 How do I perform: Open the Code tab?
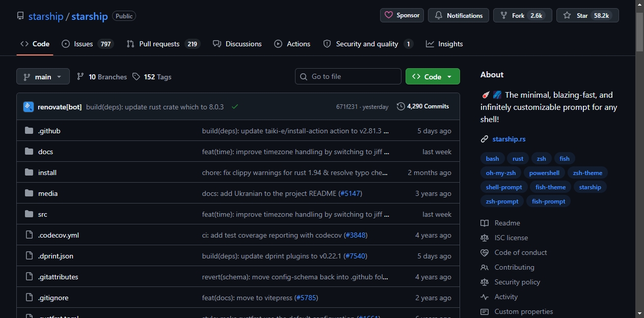click(x=35, y=44)
